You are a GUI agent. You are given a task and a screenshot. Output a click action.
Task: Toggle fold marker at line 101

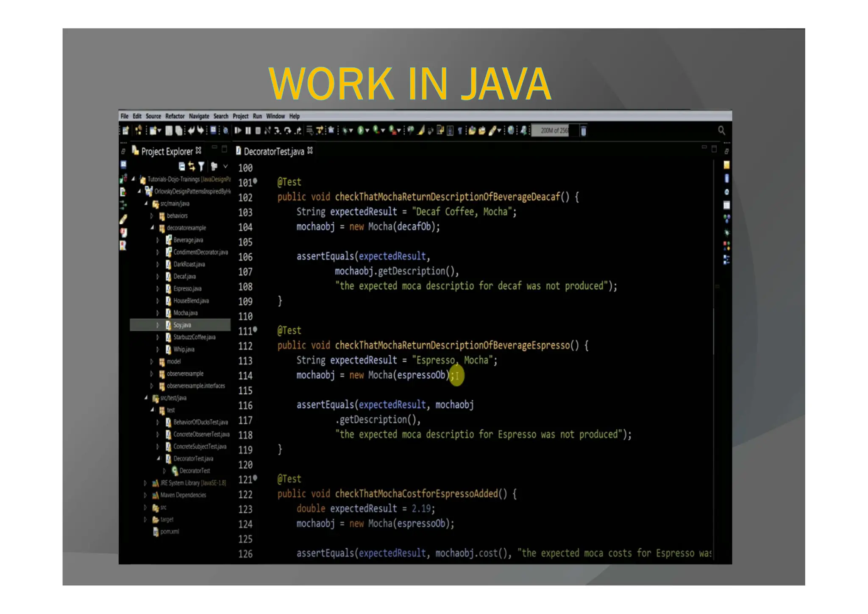point(255,181)
